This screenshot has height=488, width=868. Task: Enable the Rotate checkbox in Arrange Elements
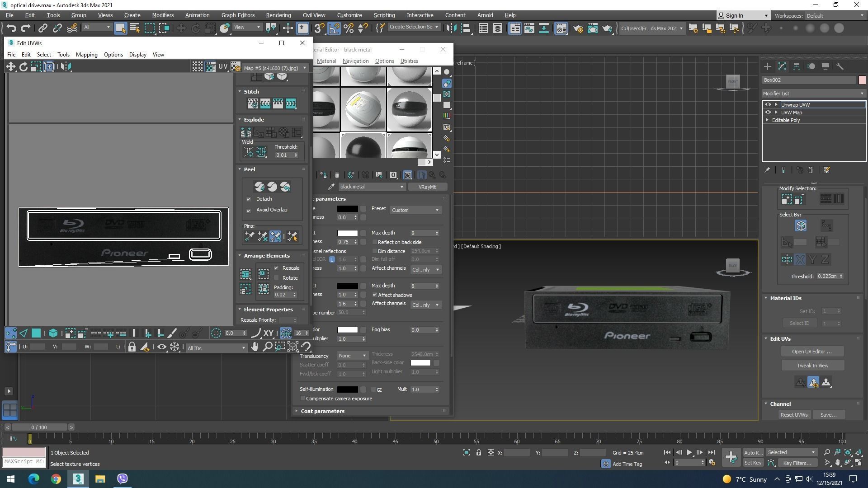coord(277,278)
